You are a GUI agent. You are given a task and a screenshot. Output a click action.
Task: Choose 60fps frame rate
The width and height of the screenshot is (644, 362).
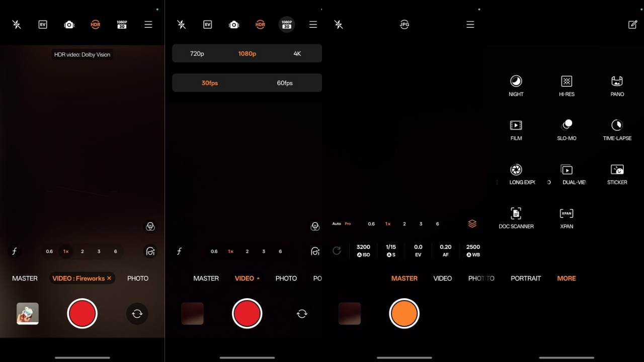click(x=284, y=83)
